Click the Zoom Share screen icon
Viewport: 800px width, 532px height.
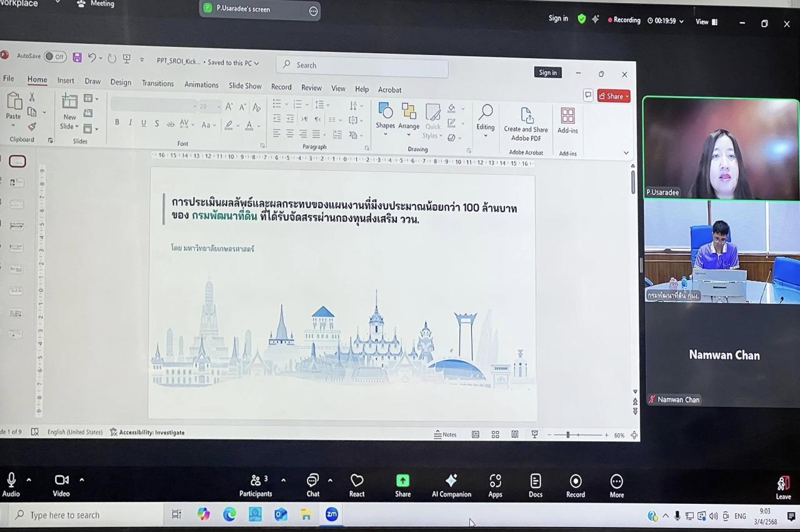[402, 481]
